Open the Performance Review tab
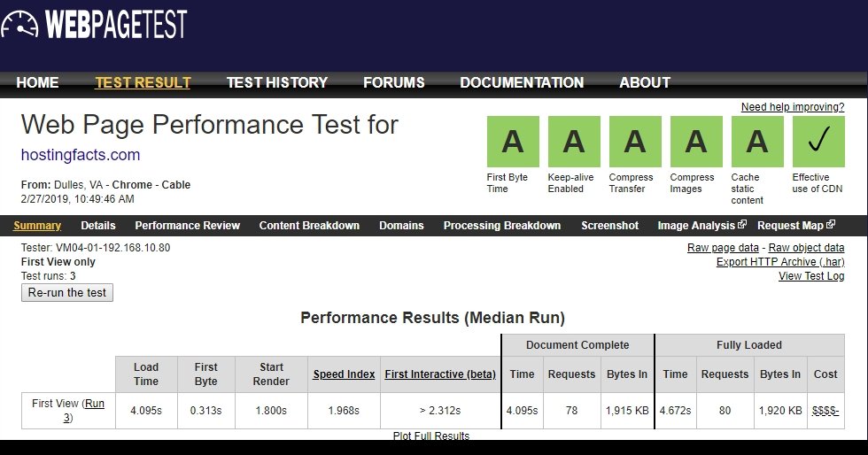This screenshot has width=868, height=455. point(187,225)
